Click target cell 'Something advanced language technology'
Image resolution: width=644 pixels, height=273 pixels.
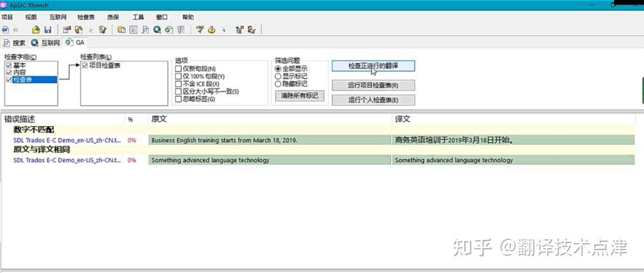tap(513, 160)
